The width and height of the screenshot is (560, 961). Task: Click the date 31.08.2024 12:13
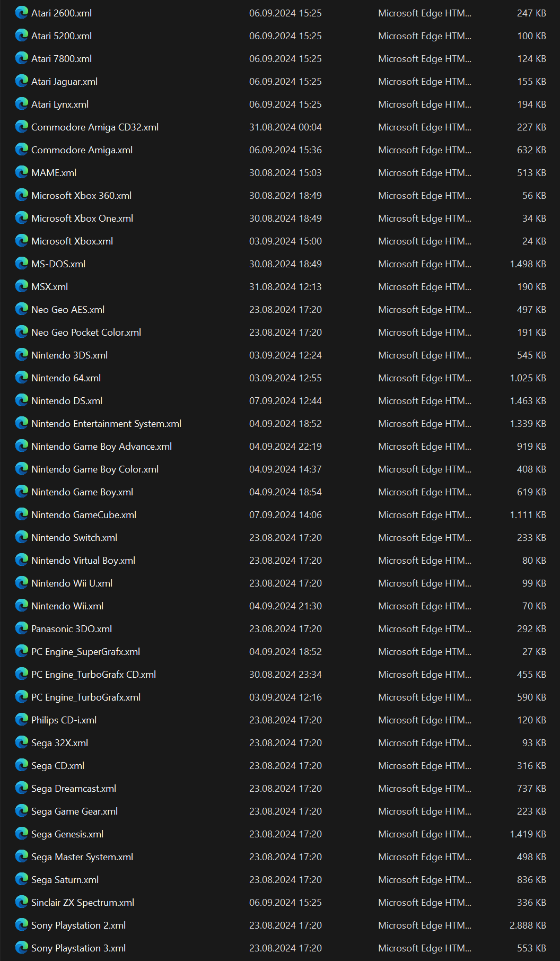tap(285, 287)
